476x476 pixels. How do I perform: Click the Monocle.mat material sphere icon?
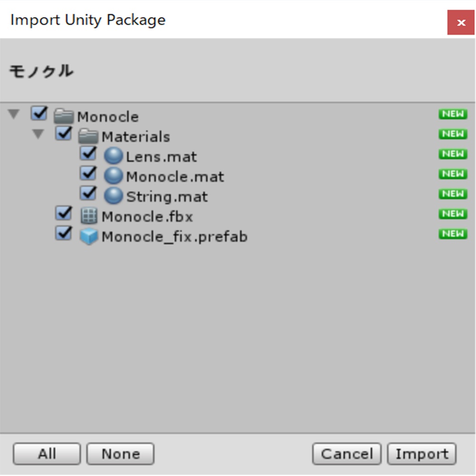tap(113, 176)
